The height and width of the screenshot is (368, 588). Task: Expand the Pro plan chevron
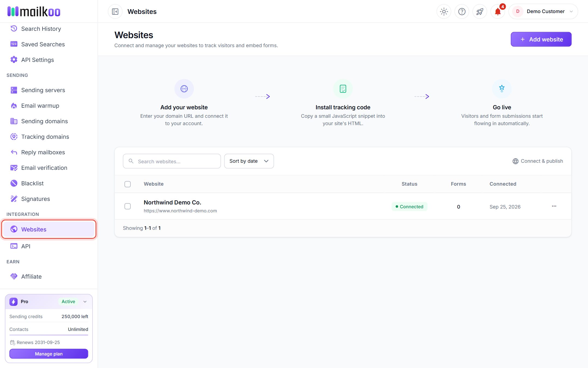coord(85,301)
